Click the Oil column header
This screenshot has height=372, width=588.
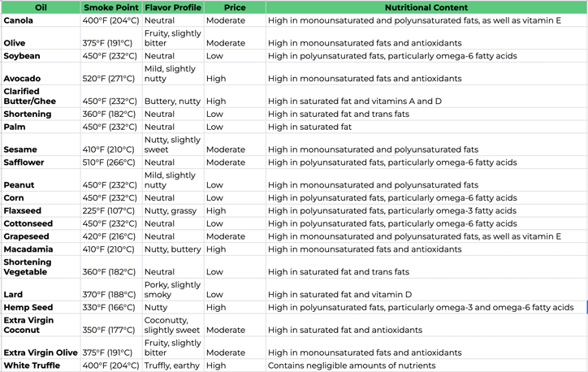point(41,7)
